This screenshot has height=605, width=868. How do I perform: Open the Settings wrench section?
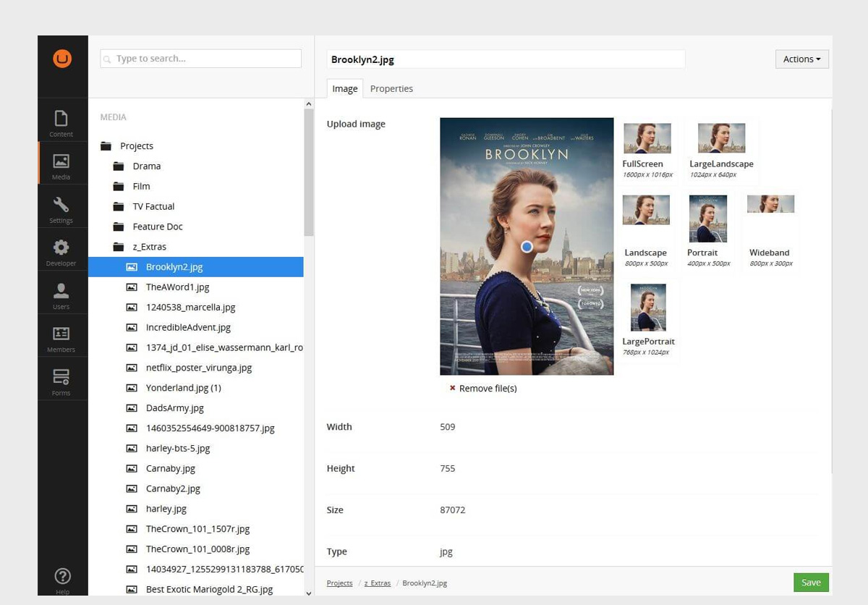click(x=61, y=209)
